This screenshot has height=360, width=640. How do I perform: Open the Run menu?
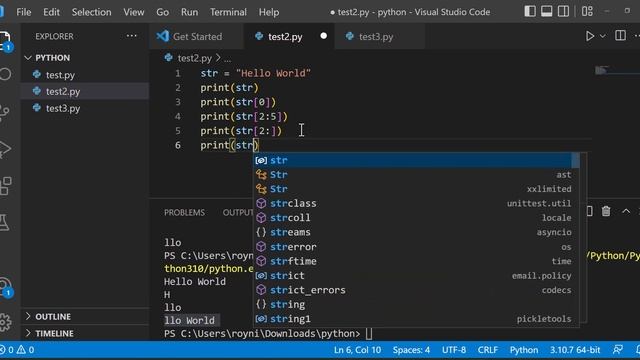point(189,12)
